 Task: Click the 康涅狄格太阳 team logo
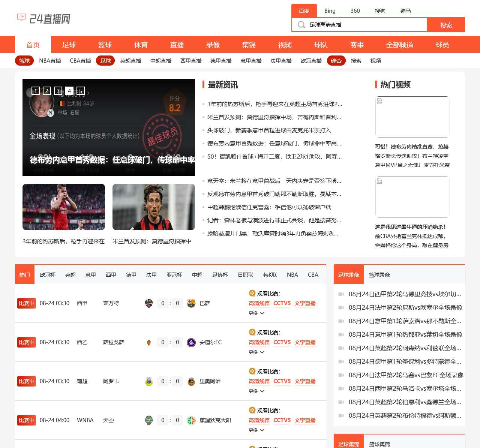[191, 420]
